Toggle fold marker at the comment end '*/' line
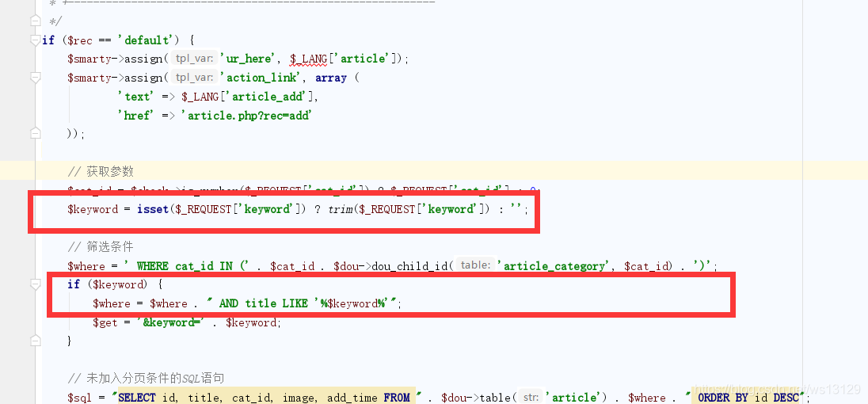The image size is (868, 404). pyautogui.click(x=36, y=21)
